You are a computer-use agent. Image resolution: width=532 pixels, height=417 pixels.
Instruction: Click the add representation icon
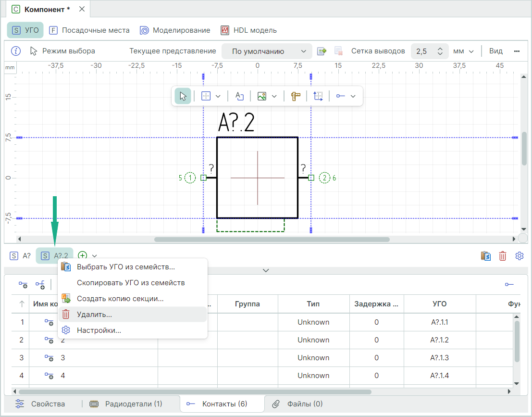322,51
